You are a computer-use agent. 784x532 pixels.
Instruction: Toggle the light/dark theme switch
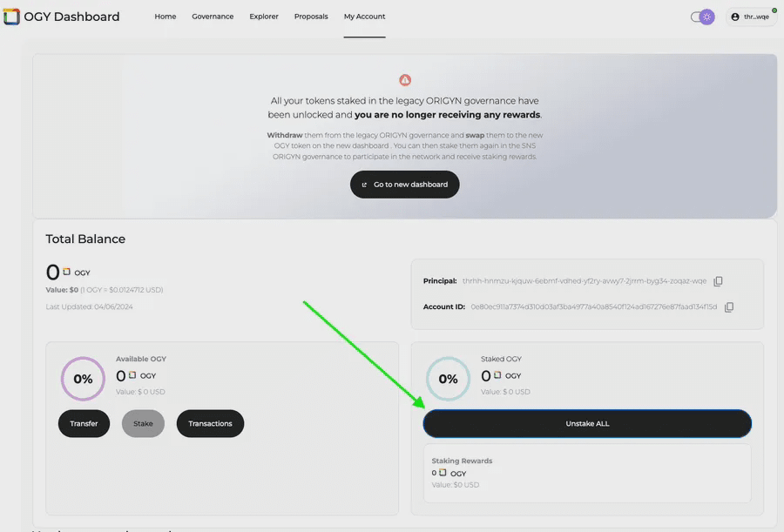click(702, 17)
